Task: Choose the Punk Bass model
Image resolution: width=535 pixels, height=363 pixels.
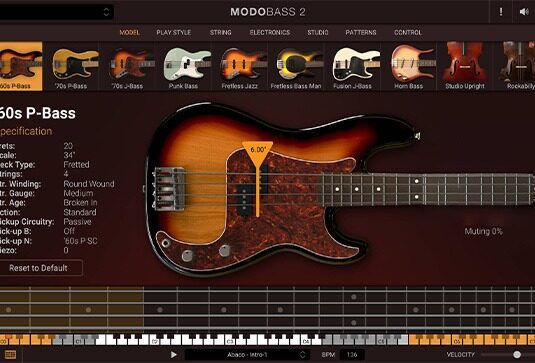Action: [x=183, y=66]
